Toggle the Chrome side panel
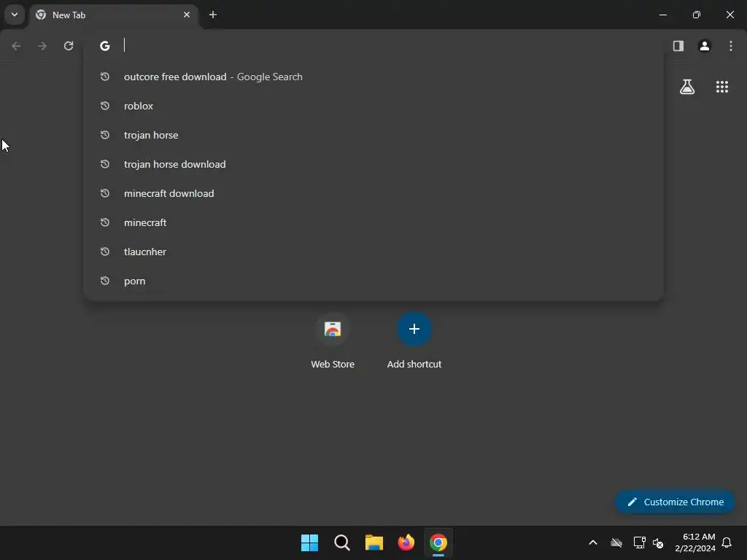Image resolution: width=747 pixels, height=560 pixels. pos(678,46)
